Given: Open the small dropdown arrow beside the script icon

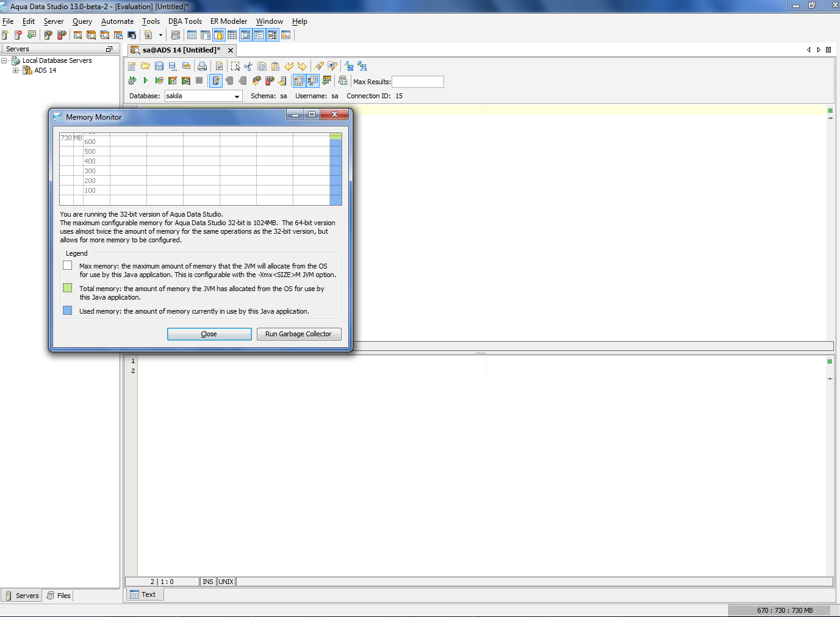Looking at the screenshot, I should (160, 35).
